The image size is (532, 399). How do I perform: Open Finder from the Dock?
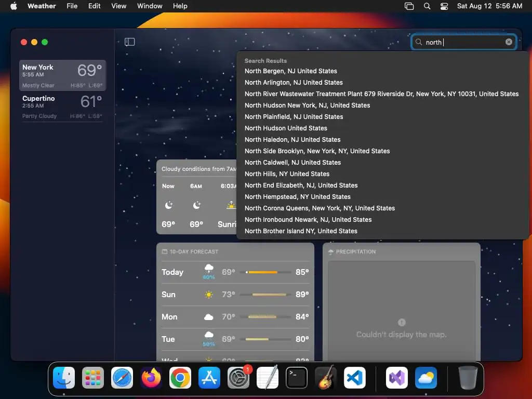64,378
